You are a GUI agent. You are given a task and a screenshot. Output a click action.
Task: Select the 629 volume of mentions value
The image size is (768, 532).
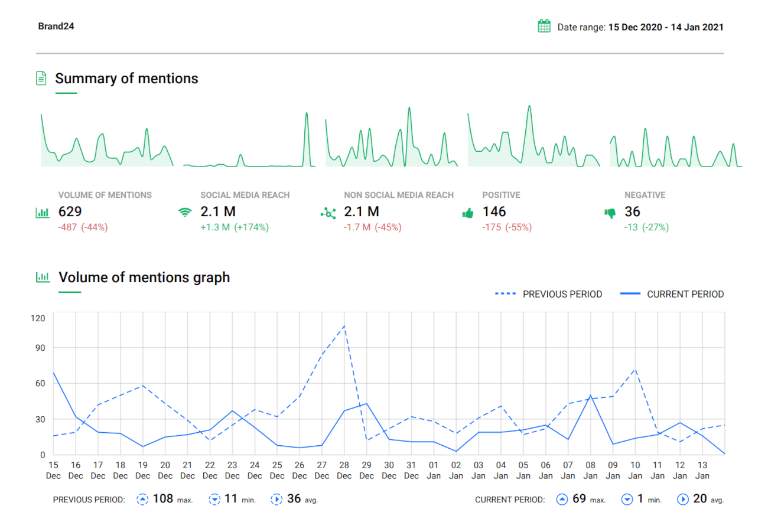click(70, 212)
